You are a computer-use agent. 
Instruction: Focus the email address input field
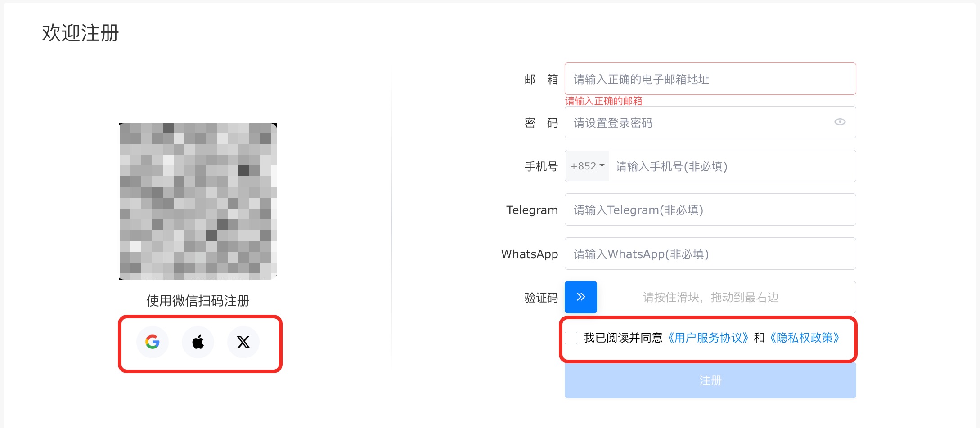[710, 79]
